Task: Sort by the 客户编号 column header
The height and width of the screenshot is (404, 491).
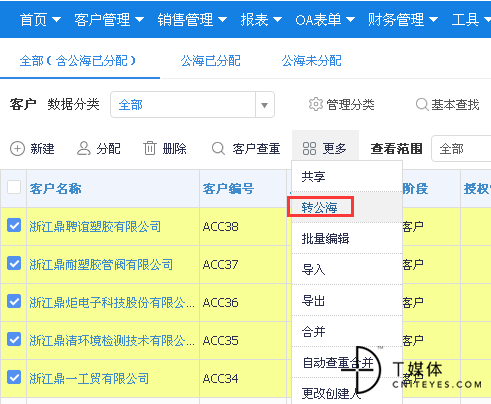Action: point(228,189)
